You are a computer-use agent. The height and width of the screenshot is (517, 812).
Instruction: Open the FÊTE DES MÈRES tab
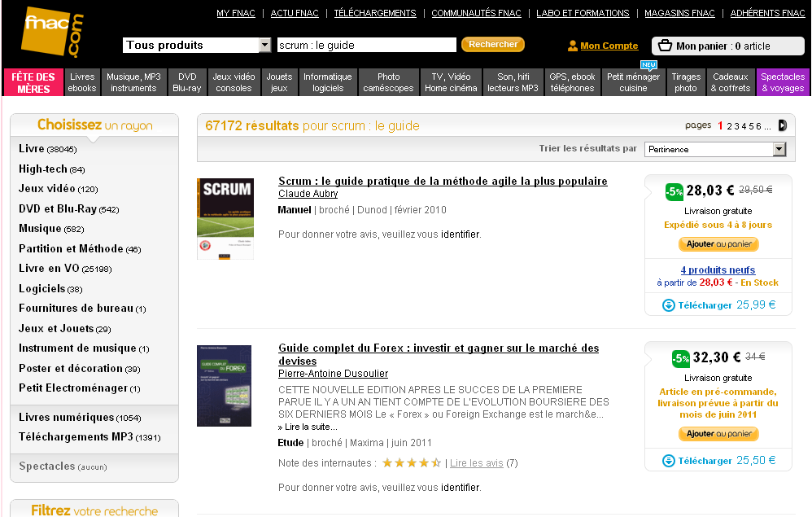[33, 82]
